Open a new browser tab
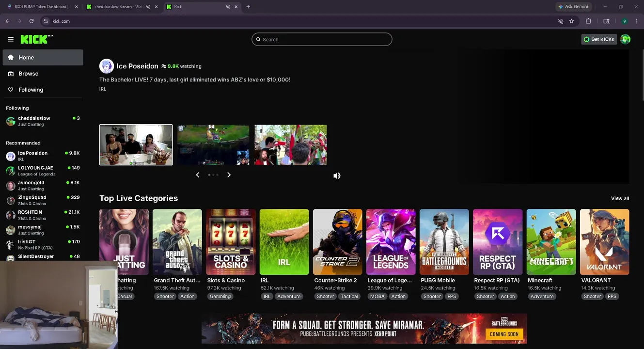Image resolution: width=644 pixels, height=349 pixels. tap(248, 7)
